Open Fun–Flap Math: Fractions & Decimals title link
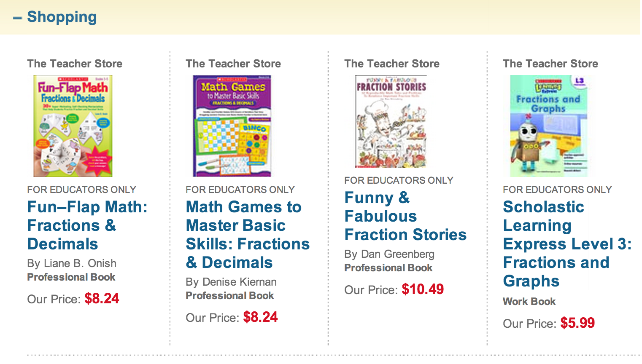 pos(87,225)
